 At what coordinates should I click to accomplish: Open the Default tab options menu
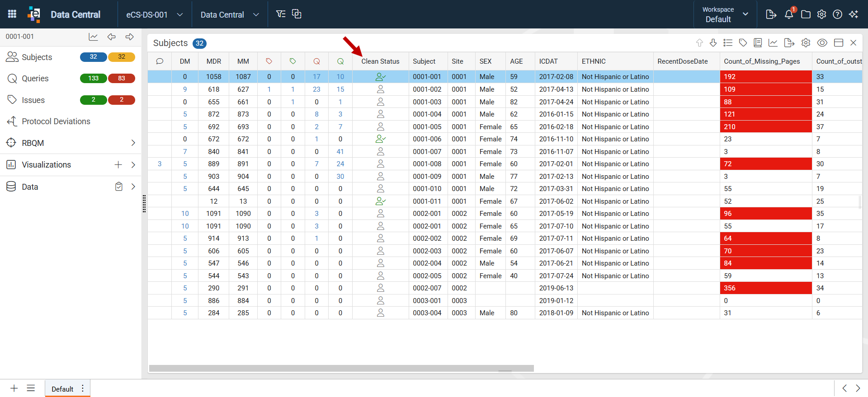coord(83,388)
